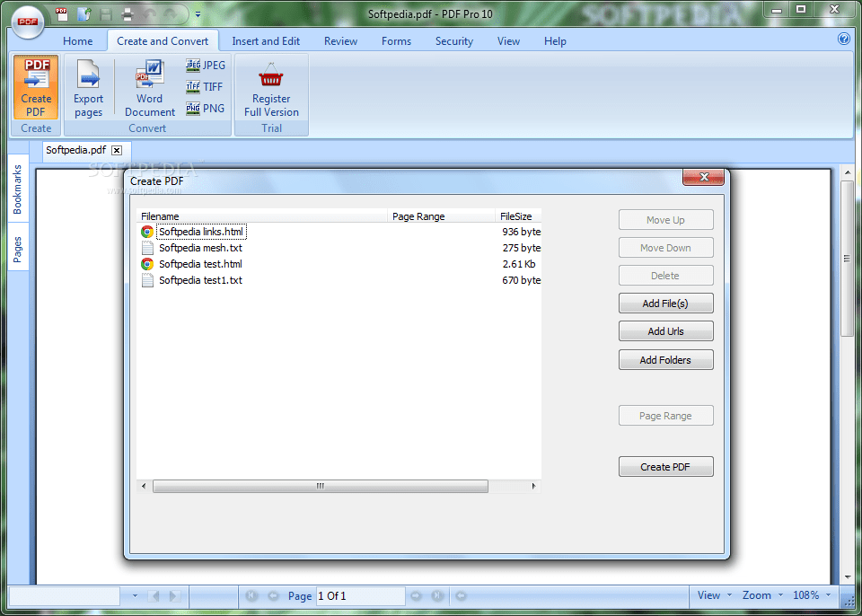Click the open document icon in quick access toolbar
Viewport: 862px width, 616px height.
(84, 14)
